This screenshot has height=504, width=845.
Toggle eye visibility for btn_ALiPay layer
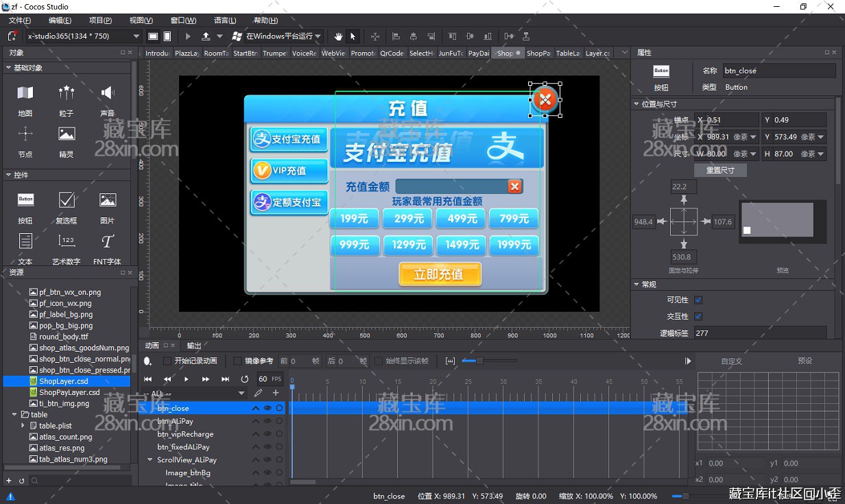pyautogui.click(x=267, y=421)
